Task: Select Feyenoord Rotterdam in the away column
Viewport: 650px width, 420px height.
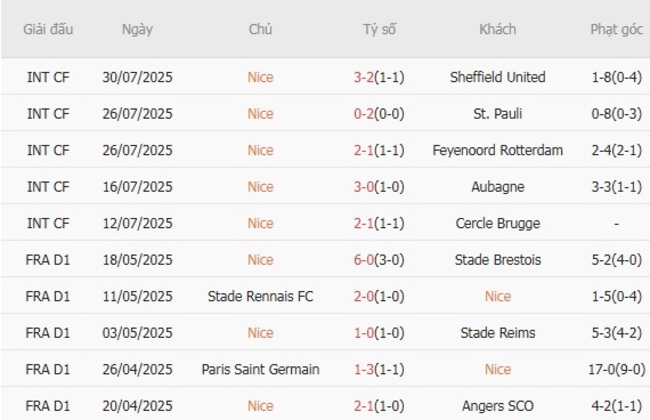Action: pos(497,150)
